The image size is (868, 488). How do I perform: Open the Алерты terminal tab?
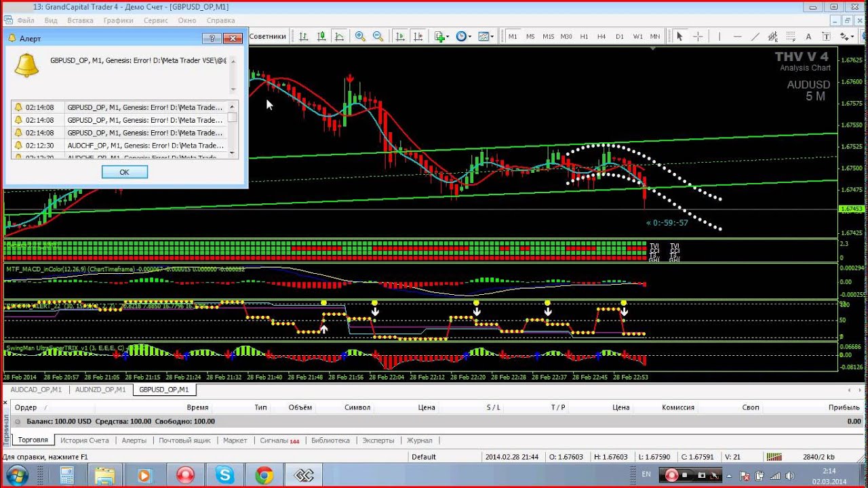[x=134, y=441]
